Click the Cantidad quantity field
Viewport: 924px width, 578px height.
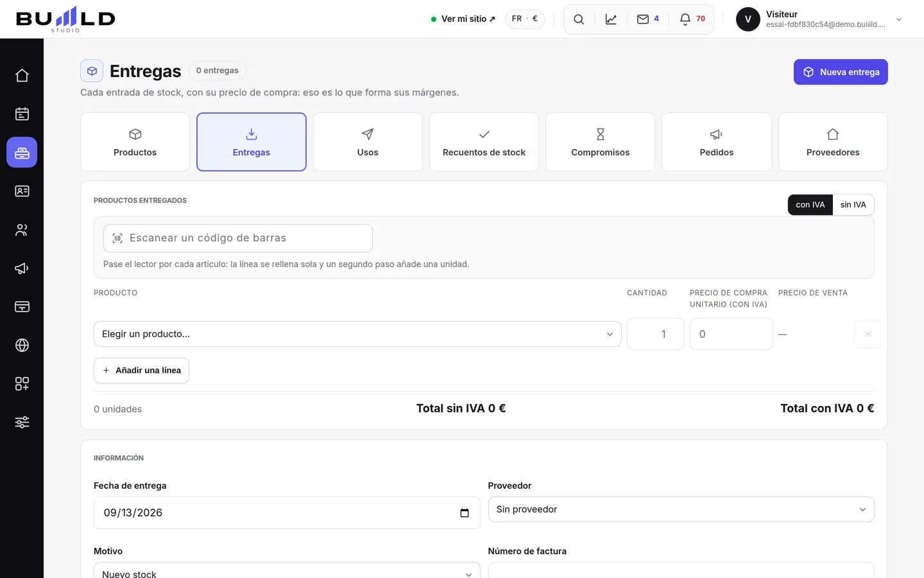(x=656, y=334)
